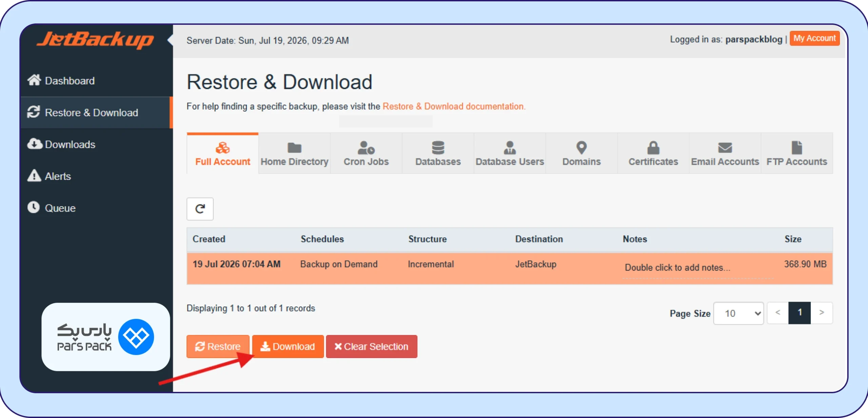Screen dimensions: 868x418
Task: Open Restore & Download from the sidebar
Action: pos(96,113)
